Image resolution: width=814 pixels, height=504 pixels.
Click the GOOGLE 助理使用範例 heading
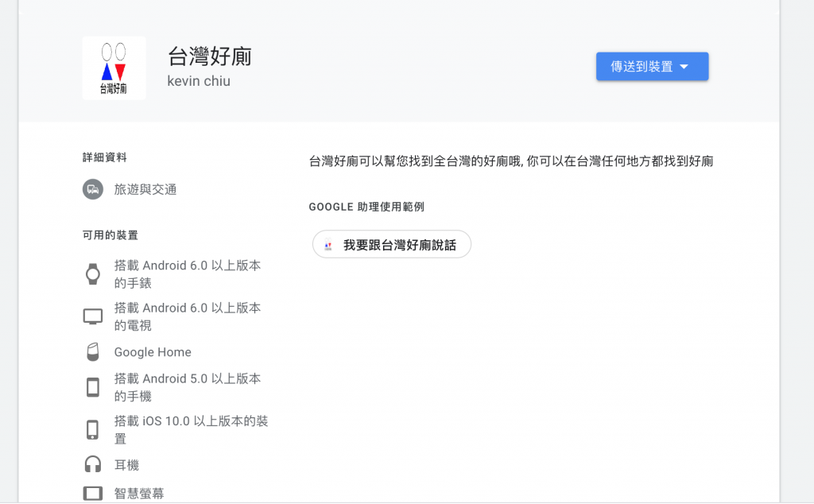coord(366,207)
